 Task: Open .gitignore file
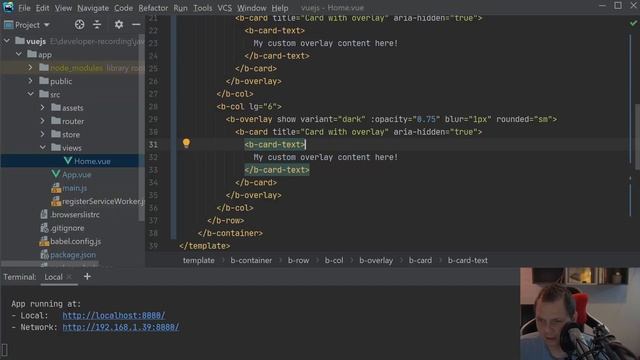tap(67, 228)
